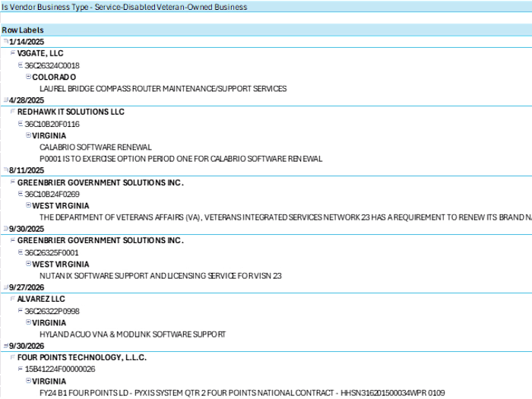Viewport: 532px width, 399px height.
Task: Collapse the COLORADO state group
Action: click(29, 77)
